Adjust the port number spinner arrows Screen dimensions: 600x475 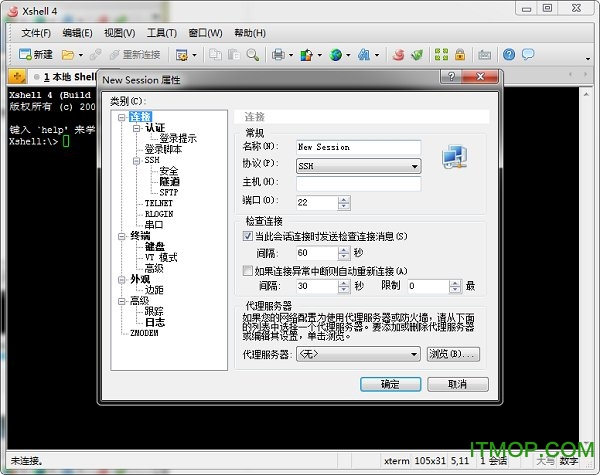click(344, 202)
